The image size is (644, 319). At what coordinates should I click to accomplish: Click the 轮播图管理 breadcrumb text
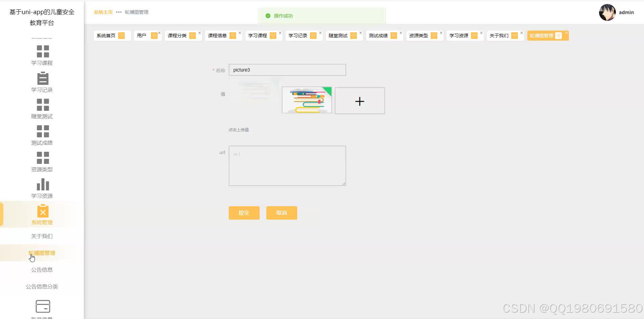137,12
